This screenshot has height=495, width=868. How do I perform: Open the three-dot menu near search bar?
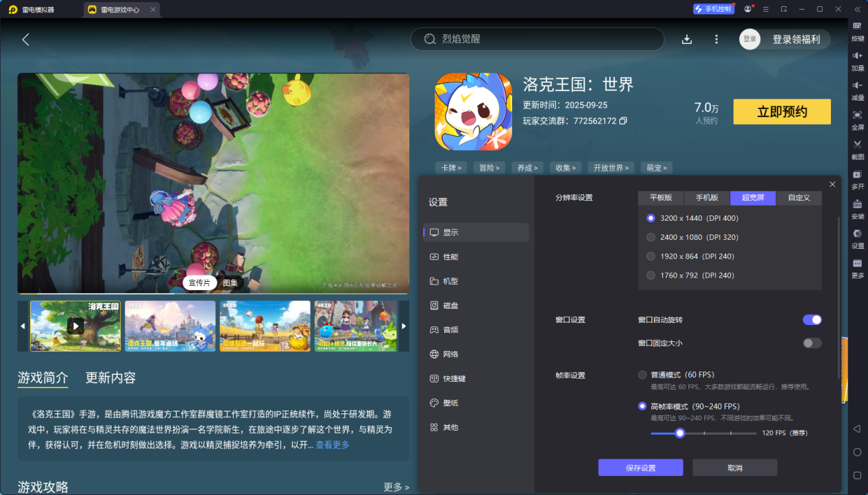coord(716,39)
